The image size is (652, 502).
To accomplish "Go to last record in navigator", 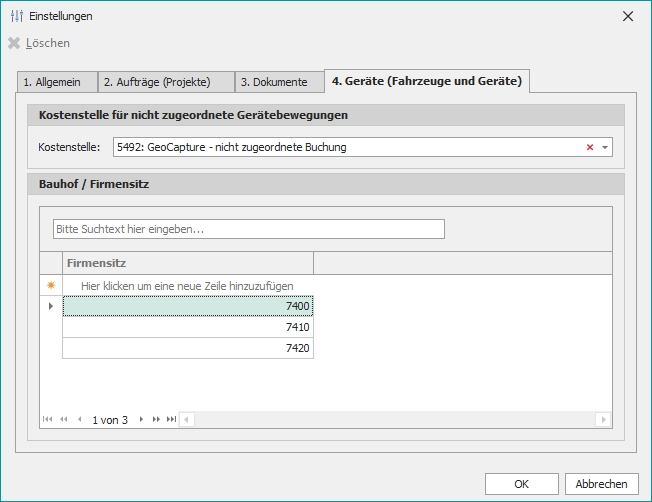I will pos(171,419).
